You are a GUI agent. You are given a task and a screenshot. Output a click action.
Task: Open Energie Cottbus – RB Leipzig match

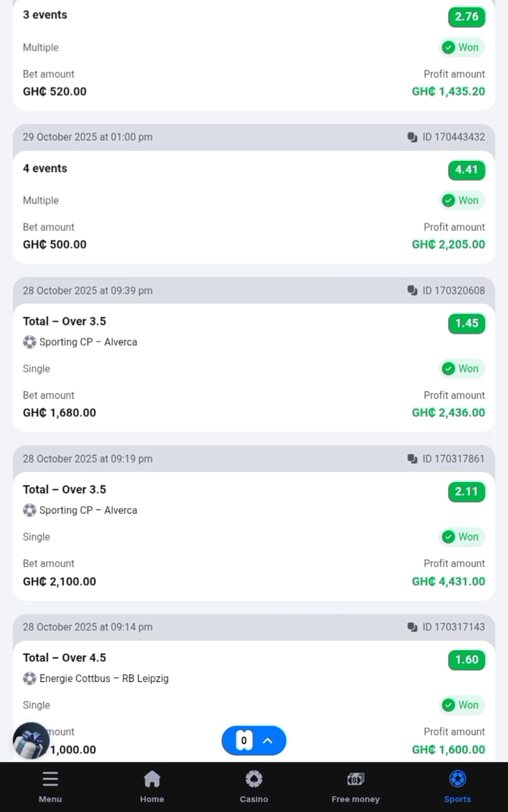coord(104,679)
